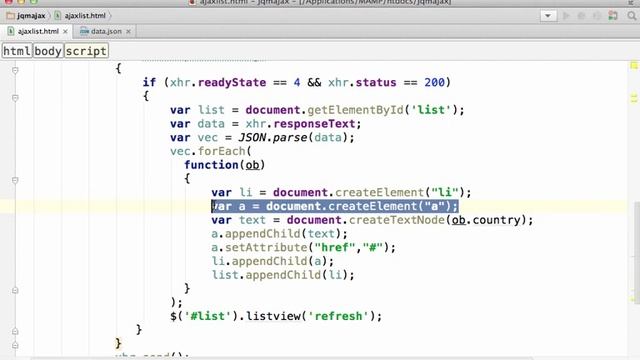
Task: Click 'forEach' in vec.forEach line
Action: 221,151
